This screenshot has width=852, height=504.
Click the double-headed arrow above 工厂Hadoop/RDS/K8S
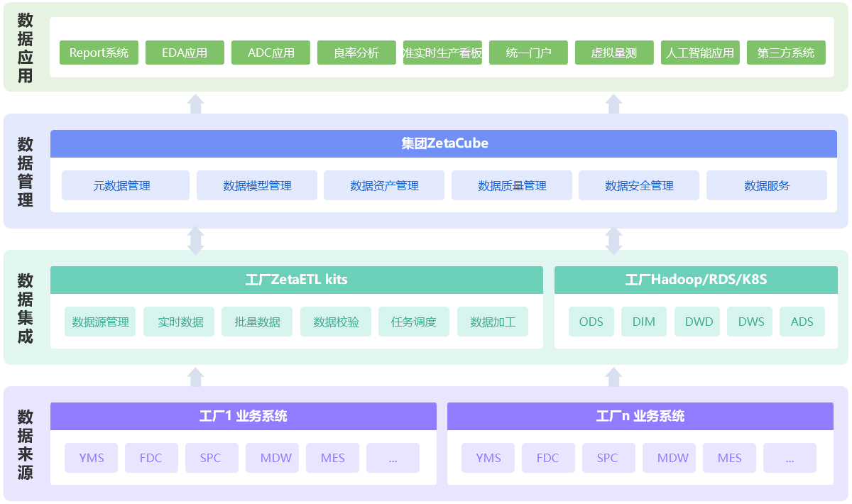tap(613, 241)
